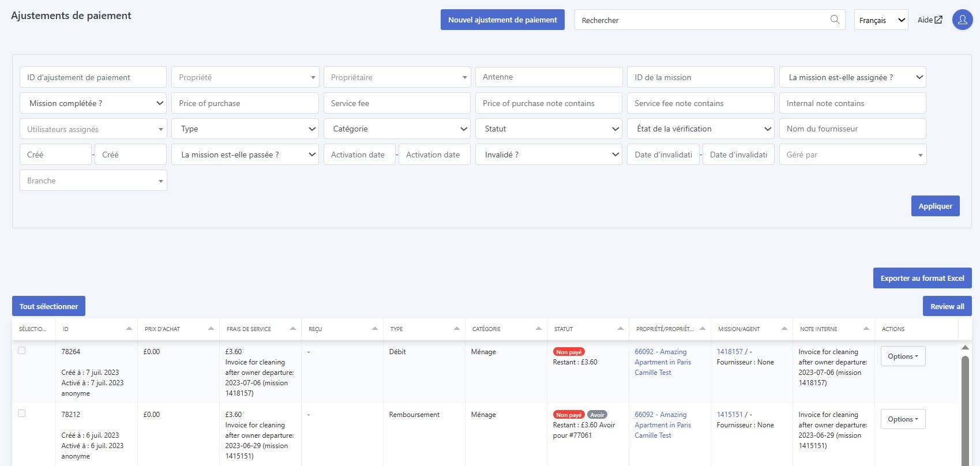Screen dimensions: 980x466
Task: Check the selection box for adjustment 78212
Action: coord(22,414)
